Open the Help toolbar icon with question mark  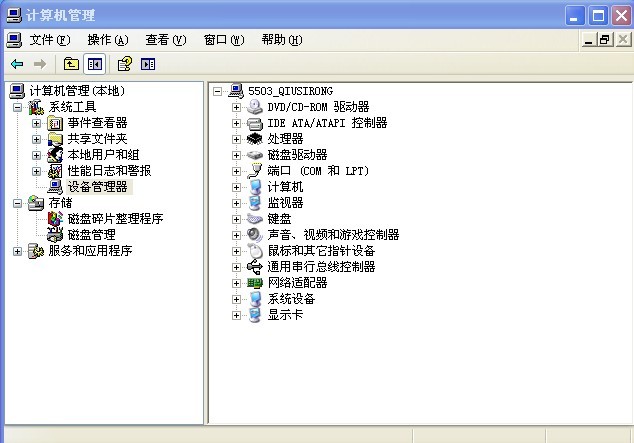pyautogui.click(x=125, y=64)
